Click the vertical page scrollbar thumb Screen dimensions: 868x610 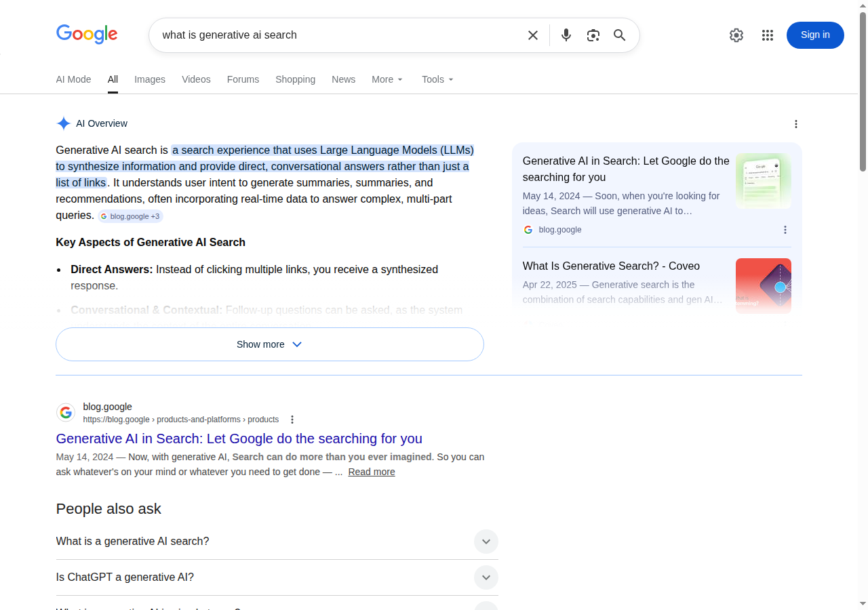click(x=863, y=91)
